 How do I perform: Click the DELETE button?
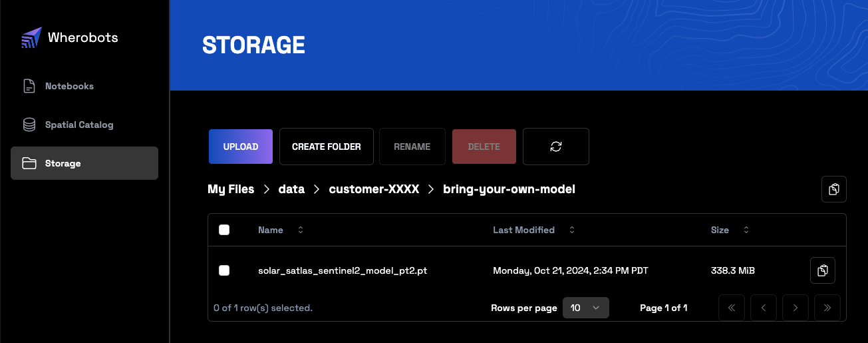coord(484,147)
